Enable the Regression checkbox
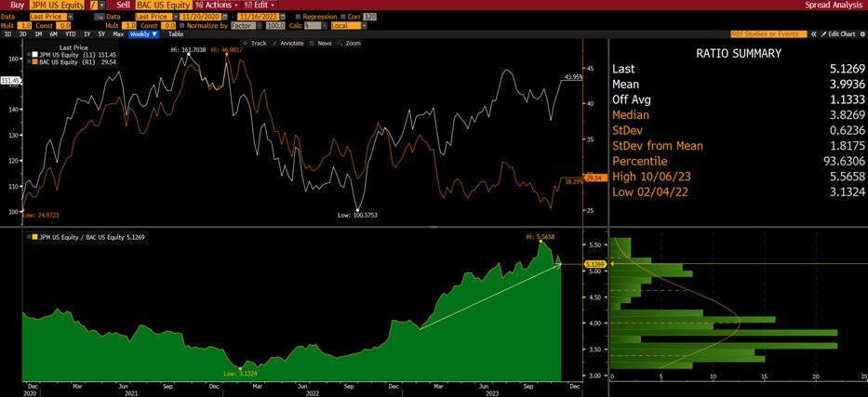 (299, 17)
